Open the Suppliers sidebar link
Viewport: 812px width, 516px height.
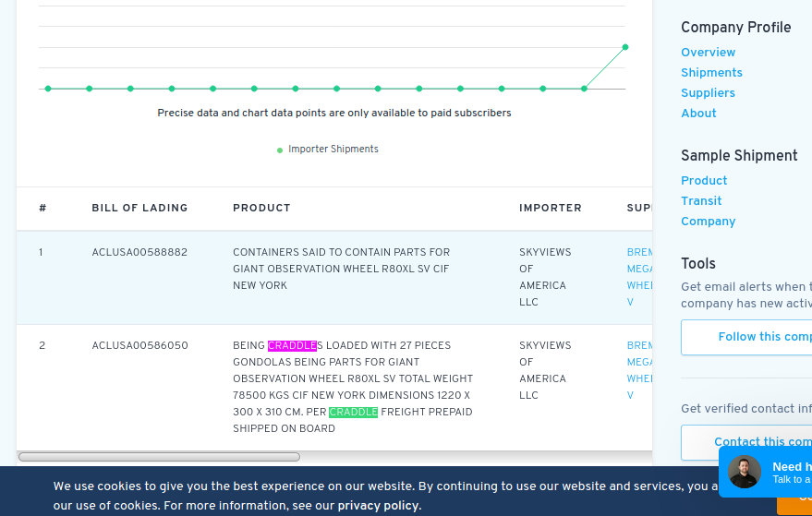click(708, 92)
